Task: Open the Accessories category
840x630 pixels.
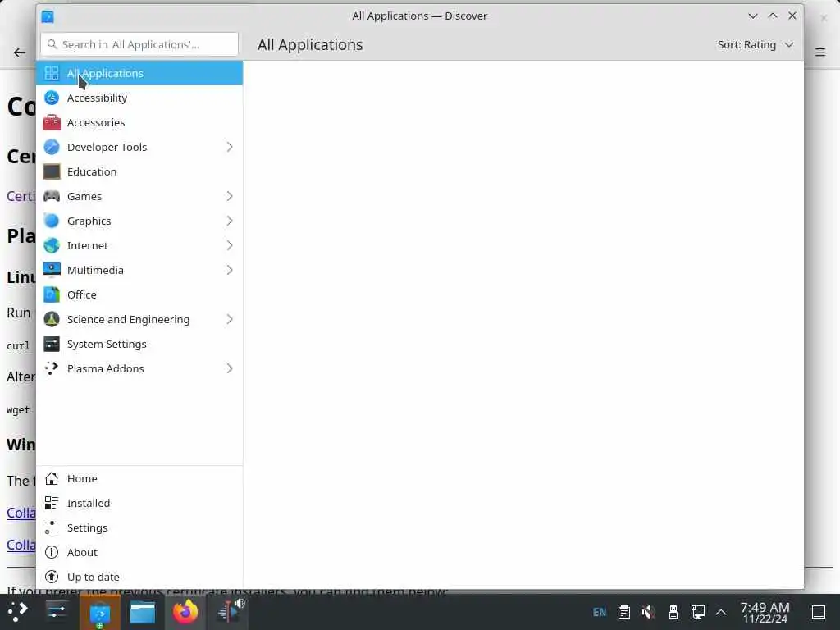Action: click(139, 122)
